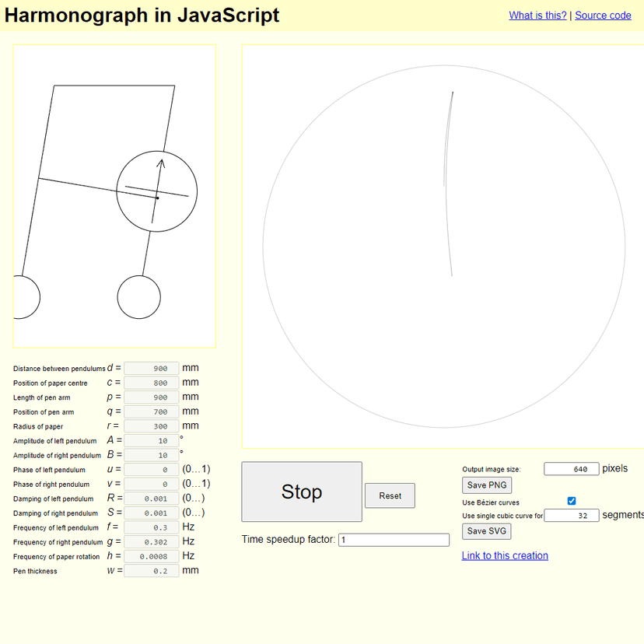The image size is (644, 644).
Task: Click the Radius of paper field
Action: 151,425
